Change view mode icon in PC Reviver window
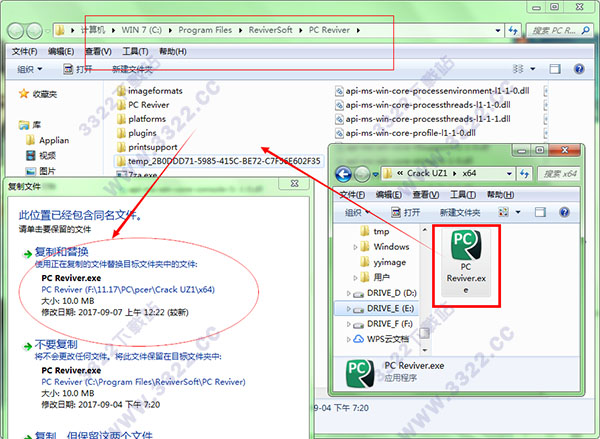600x439 pixels. (518, 69)
